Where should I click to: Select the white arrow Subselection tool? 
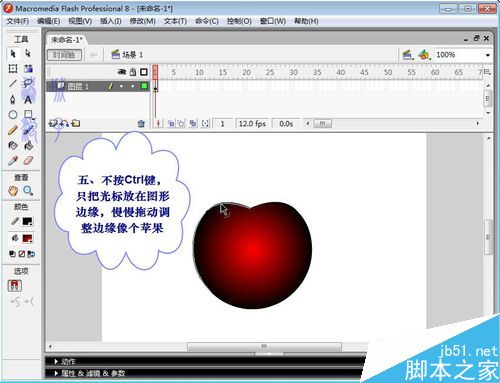click(x=28, y=53)
